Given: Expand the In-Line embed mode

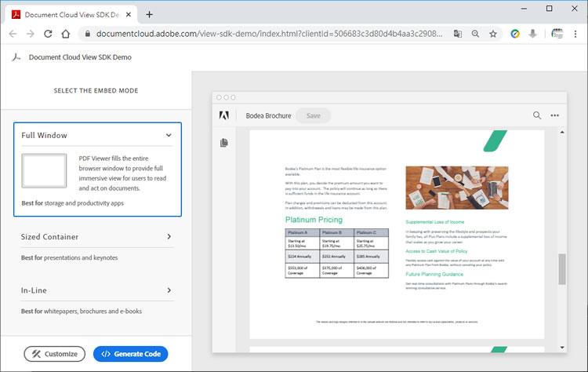Looking at the screenshot, I should point(169,290).
